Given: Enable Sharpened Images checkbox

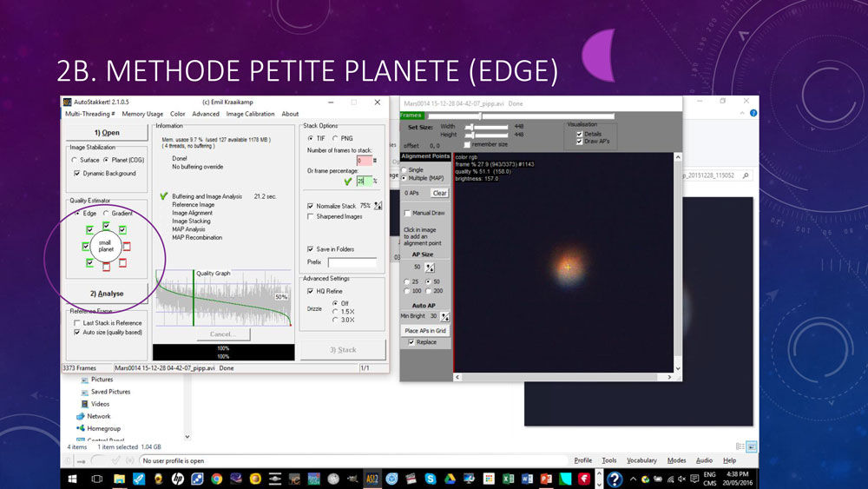Looking at the screenshot, I should pos(311,216).
